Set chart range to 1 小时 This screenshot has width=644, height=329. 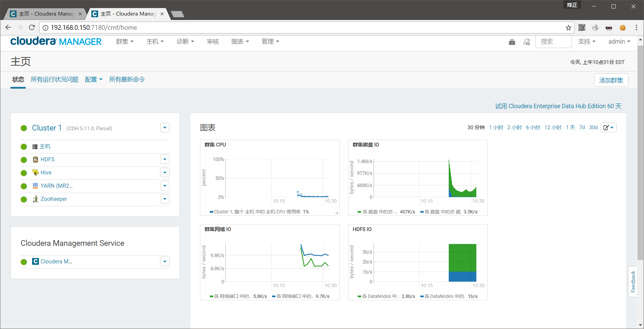pyautogui.click(x=496, y=127)
